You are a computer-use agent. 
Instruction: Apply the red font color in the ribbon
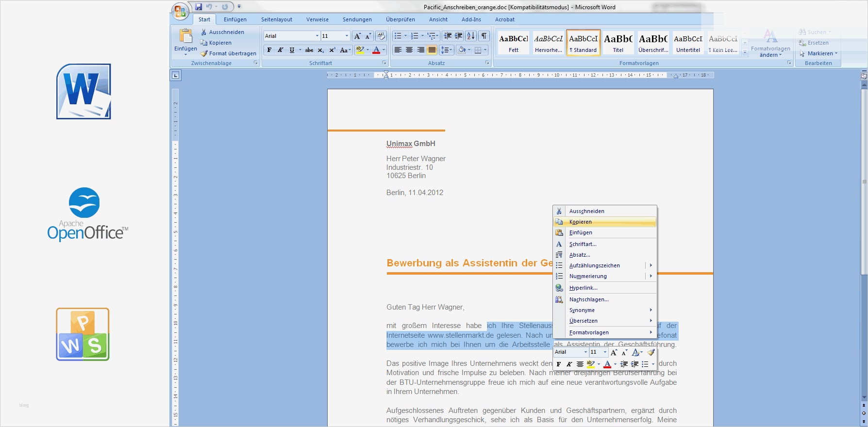click(x=376, y=50)
